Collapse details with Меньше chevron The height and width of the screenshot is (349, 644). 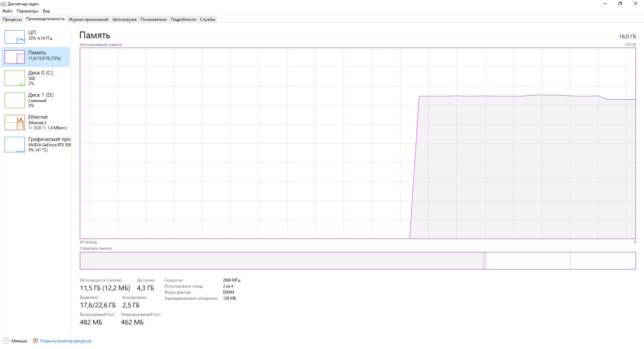tap(6, 341)
